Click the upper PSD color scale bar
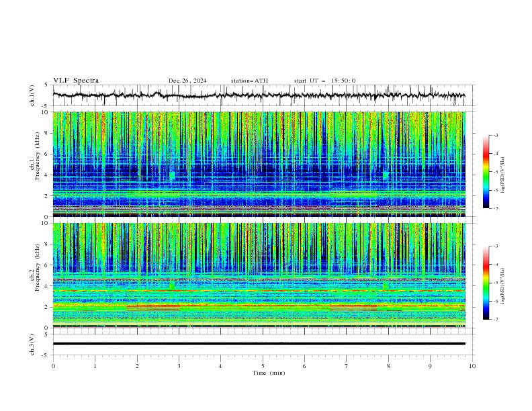 pyautogui.click(x=486, y=171)
